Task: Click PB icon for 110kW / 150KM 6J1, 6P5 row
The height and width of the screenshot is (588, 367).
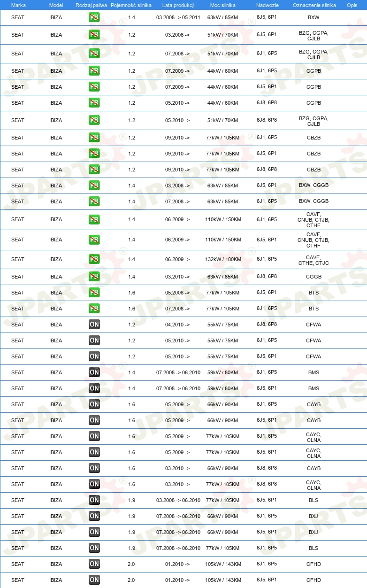Action: (94, 219)
